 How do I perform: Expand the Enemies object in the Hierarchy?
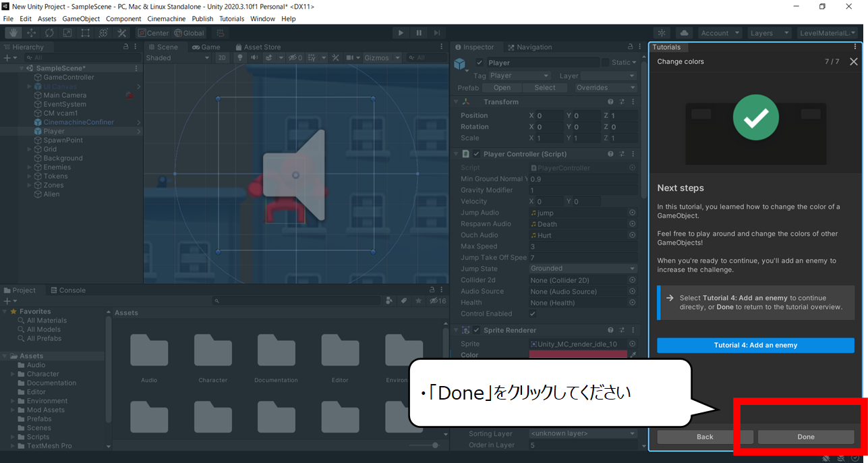tap(29, 167)
